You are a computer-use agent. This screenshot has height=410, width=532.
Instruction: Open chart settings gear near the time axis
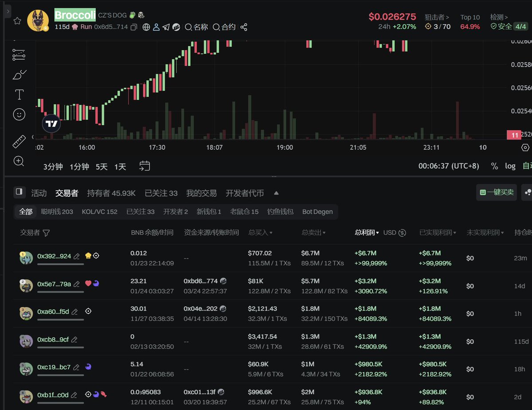point(525,147)
